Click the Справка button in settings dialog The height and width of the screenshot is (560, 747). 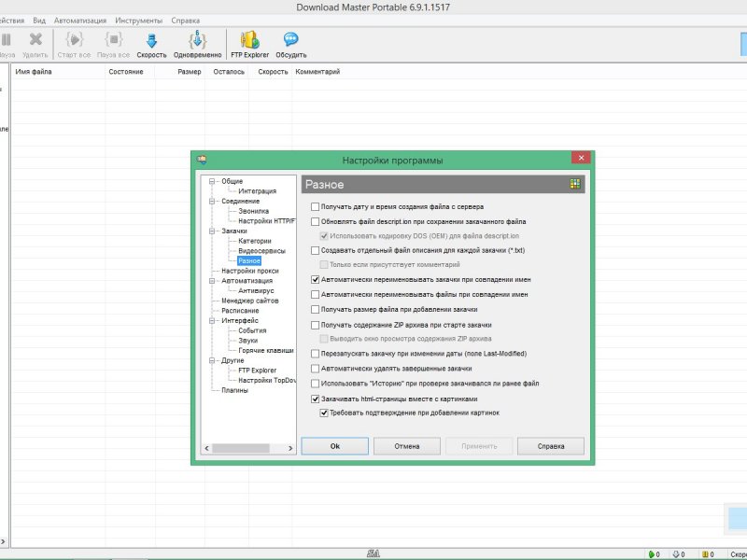click(551, 446)
